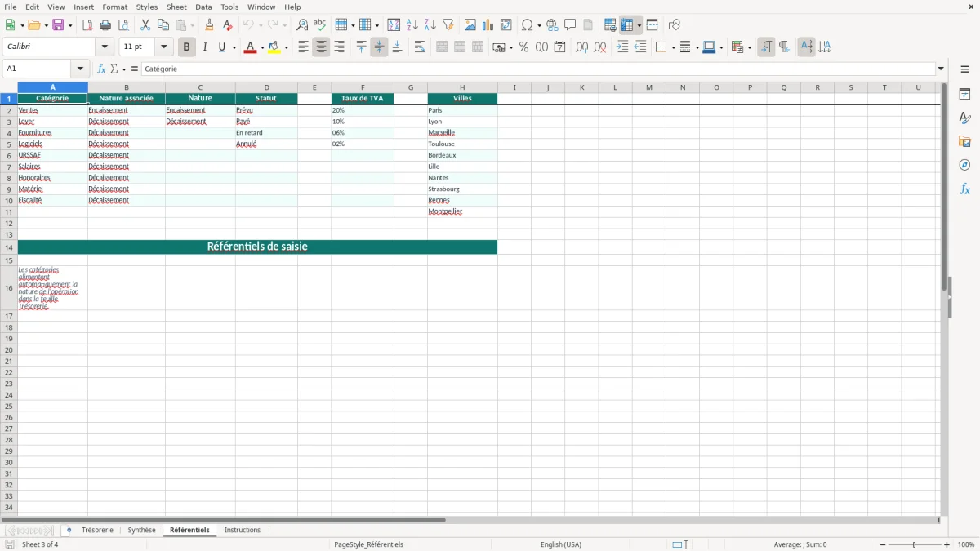Click the zoom in plus button
This screenshot has width=980, height=551.
coord(947,544)
